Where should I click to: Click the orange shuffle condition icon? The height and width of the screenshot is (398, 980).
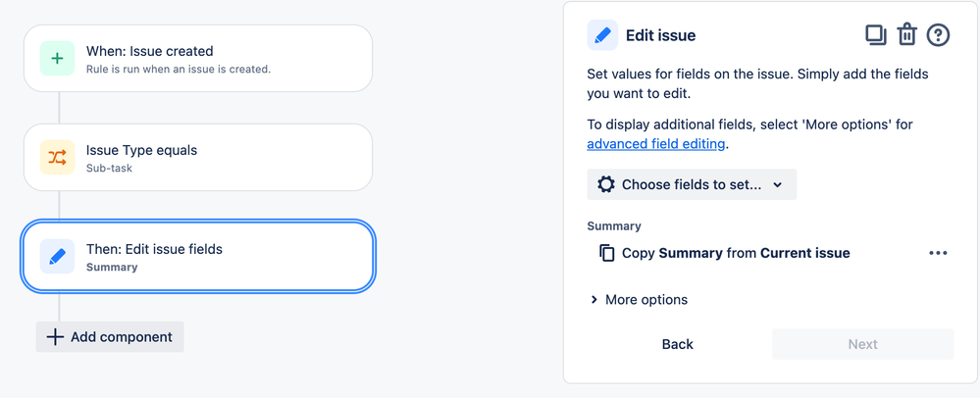57,158
